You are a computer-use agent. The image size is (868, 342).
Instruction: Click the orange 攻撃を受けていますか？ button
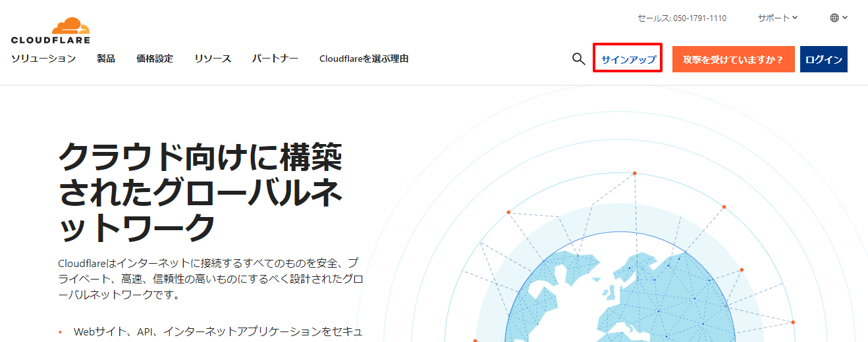tap(733, 59)
